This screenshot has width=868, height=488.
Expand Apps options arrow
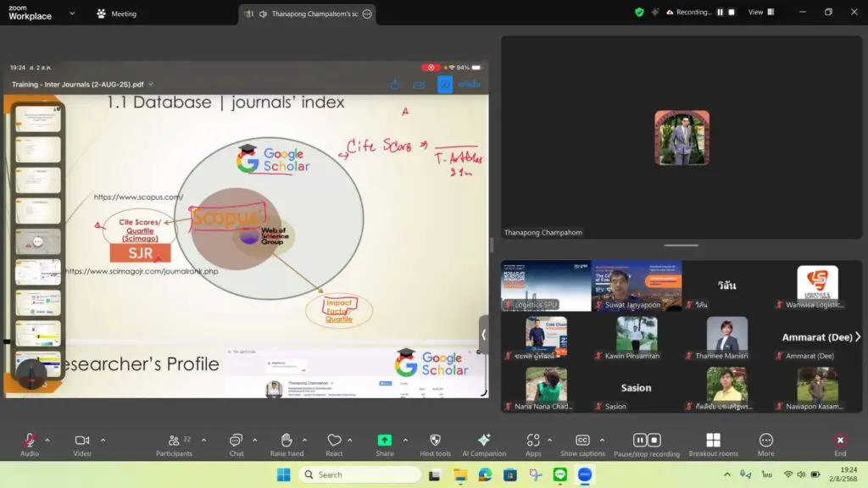point(549,440)
